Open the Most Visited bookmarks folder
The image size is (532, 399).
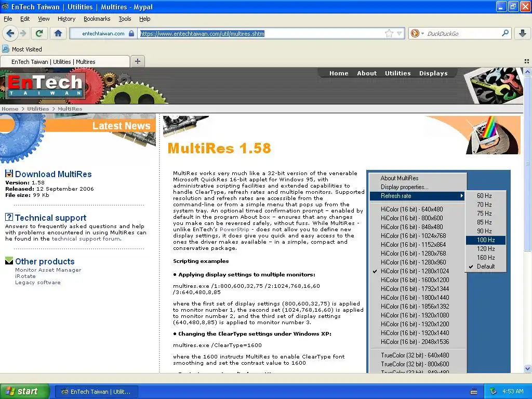point(22,49)
